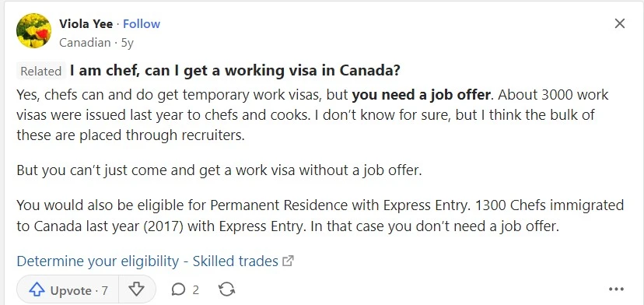
Task: Click the upvote arrow icon
Action: [37, 290]
